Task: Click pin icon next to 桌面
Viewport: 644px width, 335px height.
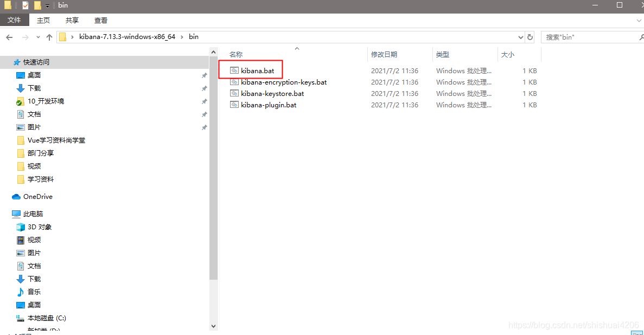Action: tap(204, 75)
